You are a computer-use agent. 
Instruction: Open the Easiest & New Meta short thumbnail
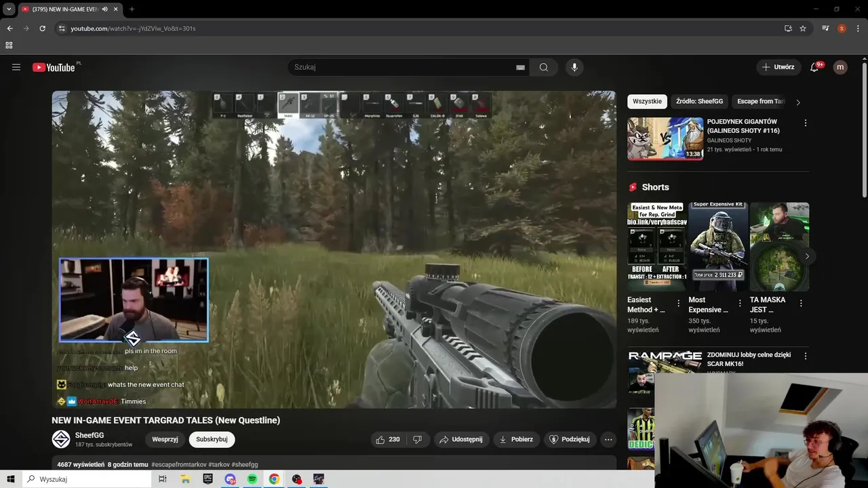tap(657, 247)
